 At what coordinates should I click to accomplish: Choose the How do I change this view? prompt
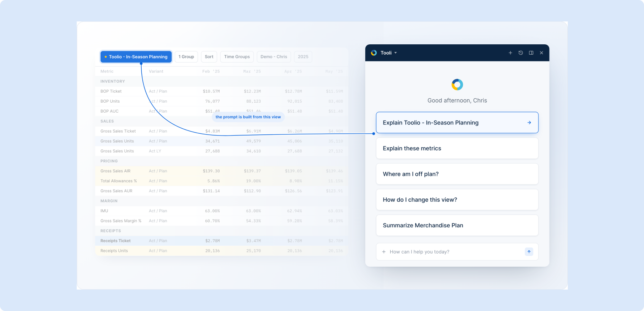tap(457, 200)
